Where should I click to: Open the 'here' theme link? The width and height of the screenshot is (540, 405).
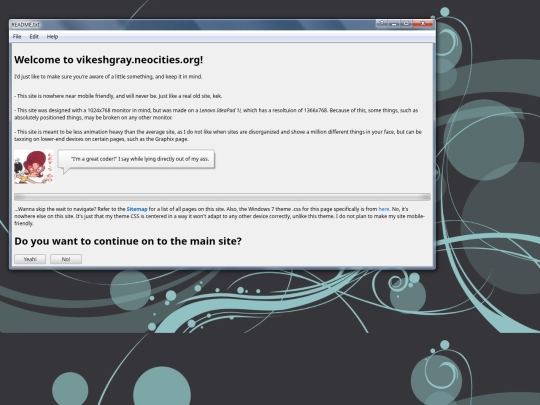click(384, 209)
